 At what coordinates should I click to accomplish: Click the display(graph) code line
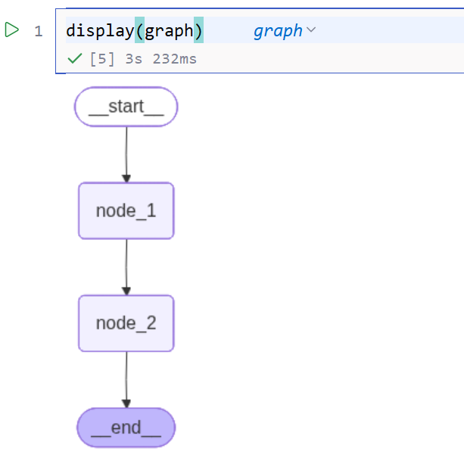[135, 30]
